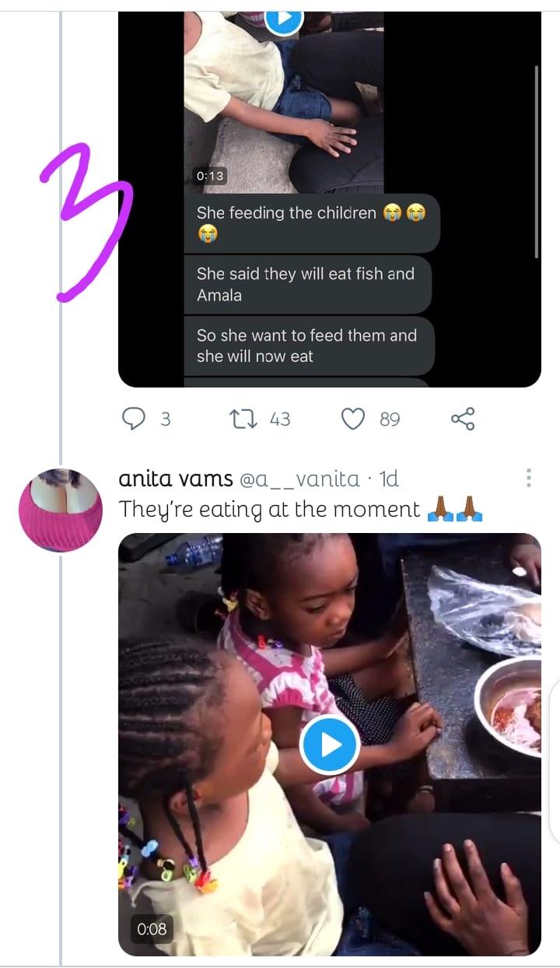Play the 0:08 video of children eating

coord(329,745)
